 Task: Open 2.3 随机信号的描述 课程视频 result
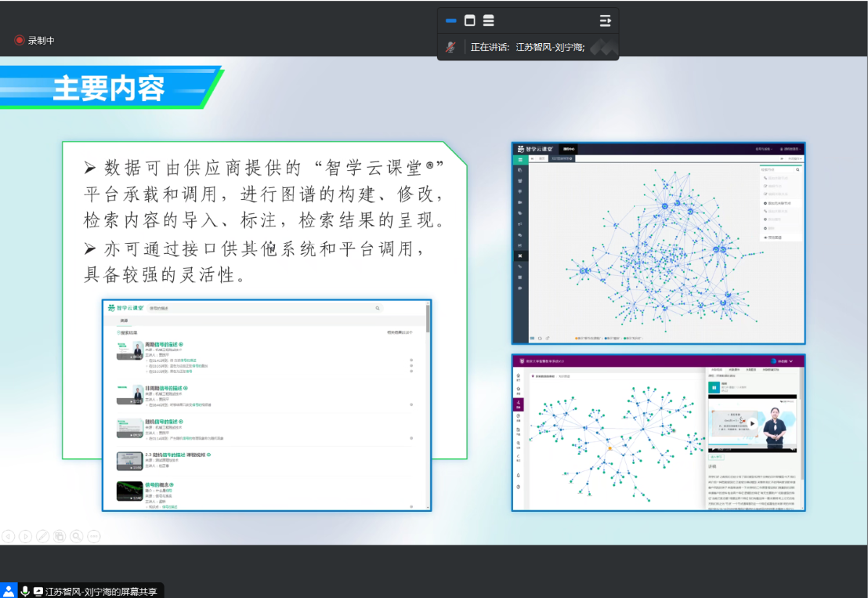pos(178,455)
